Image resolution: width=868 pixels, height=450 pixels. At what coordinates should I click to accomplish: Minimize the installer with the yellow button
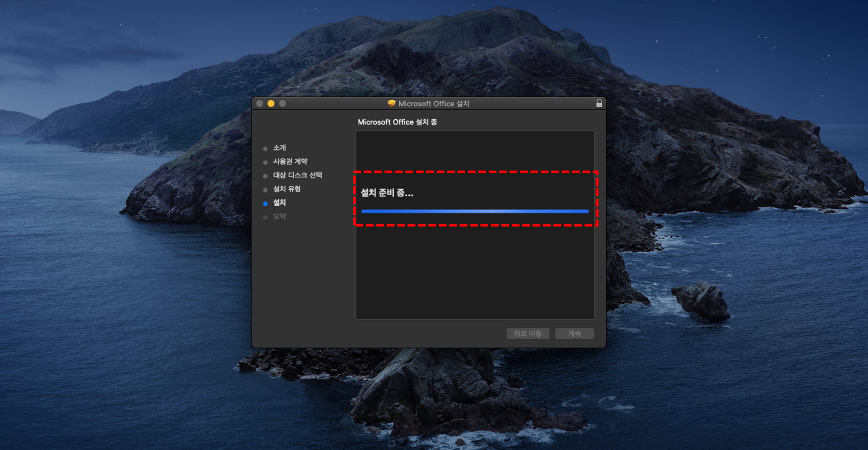click(x=271, y=103)
